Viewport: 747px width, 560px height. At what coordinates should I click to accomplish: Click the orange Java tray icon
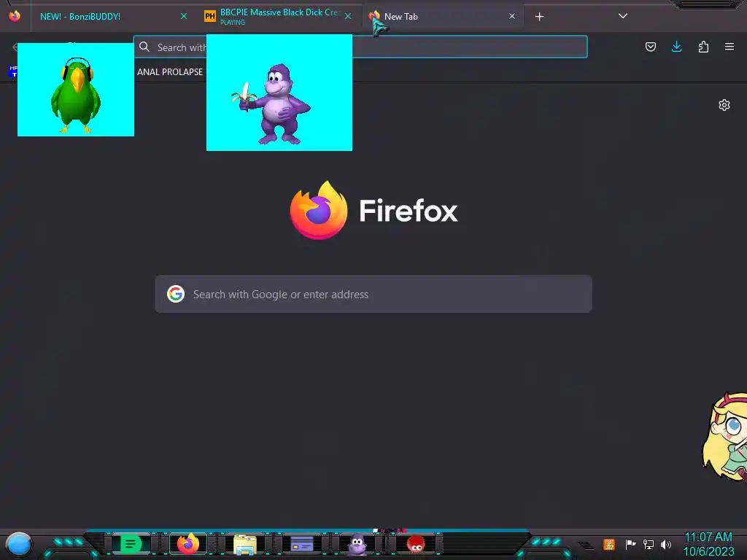(609, 544)
